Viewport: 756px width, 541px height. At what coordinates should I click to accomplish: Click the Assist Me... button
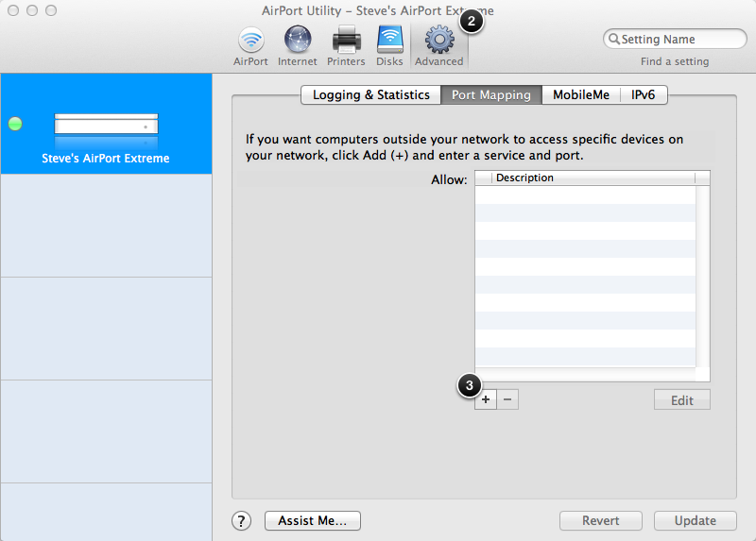coord(313,521)
